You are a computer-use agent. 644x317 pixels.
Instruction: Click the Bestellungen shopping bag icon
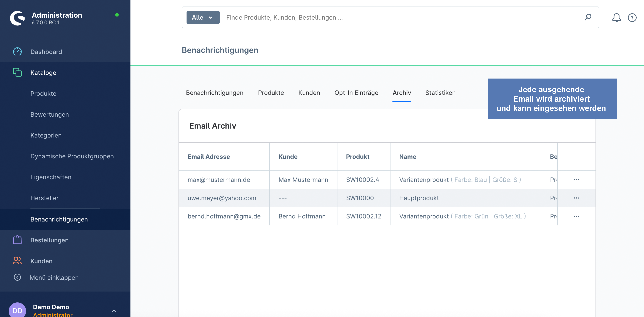tap(17, 240)
